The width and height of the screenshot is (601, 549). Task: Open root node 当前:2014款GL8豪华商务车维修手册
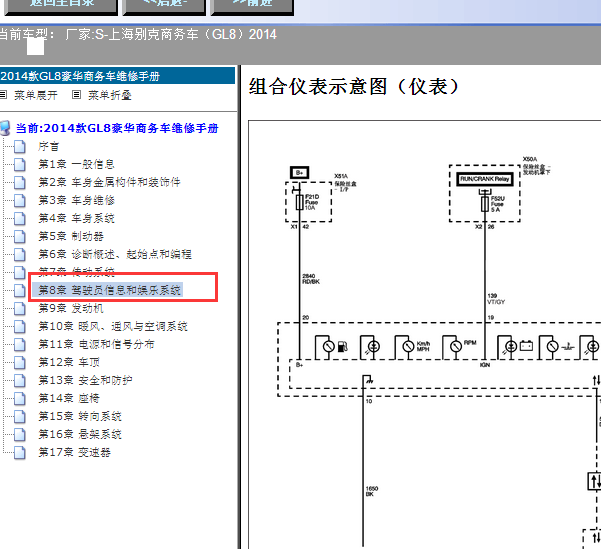tap(117, 128)
